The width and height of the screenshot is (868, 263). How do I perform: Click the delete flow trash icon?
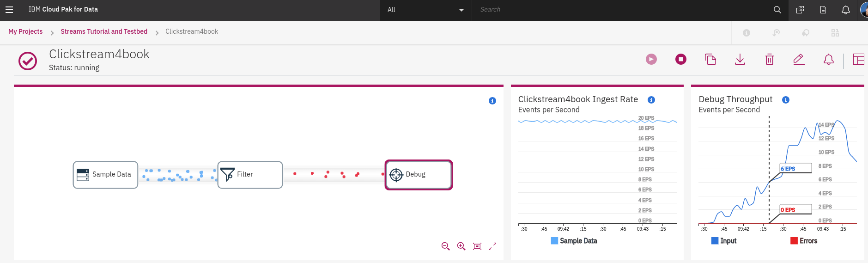click(x=770, y=59)
